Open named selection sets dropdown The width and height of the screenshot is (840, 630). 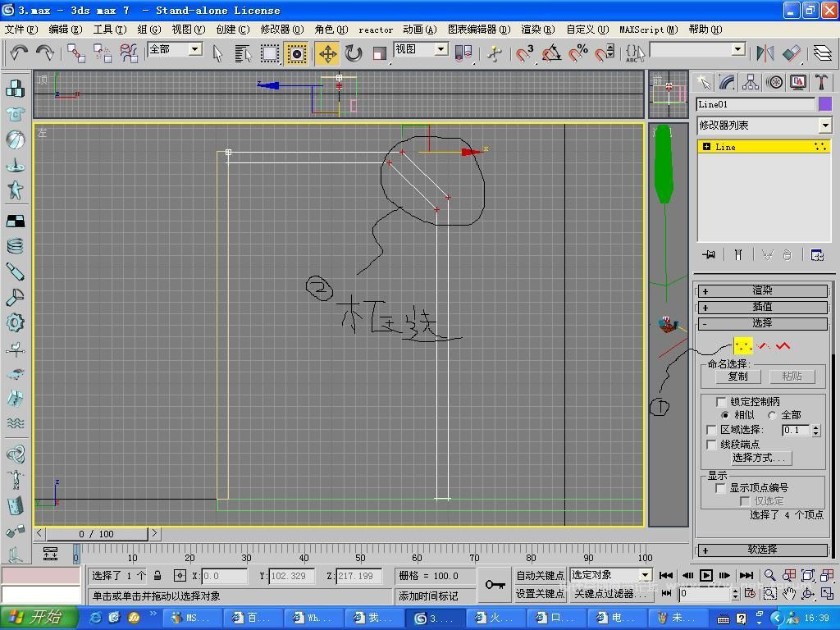pos(739,49)
